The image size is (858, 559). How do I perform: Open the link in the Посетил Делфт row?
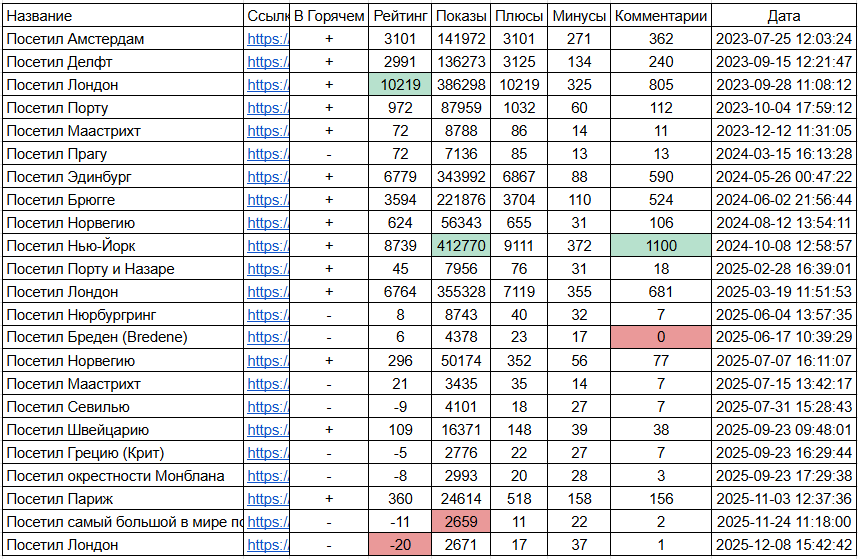[x=267, y=62]
